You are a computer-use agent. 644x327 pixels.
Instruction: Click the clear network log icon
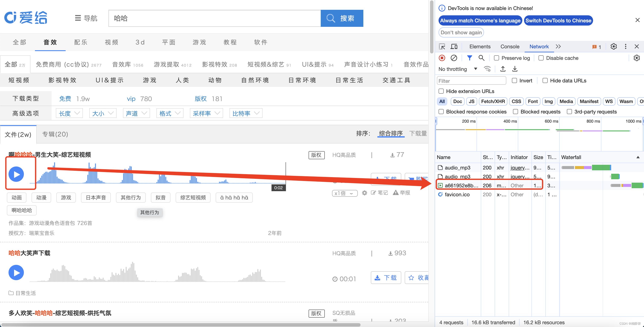(454, 58)
